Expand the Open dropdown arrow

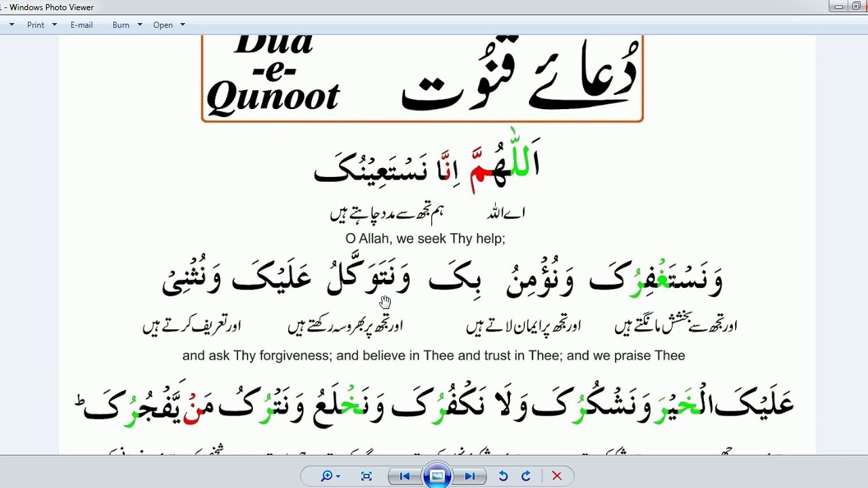click(x=182, y=25)
